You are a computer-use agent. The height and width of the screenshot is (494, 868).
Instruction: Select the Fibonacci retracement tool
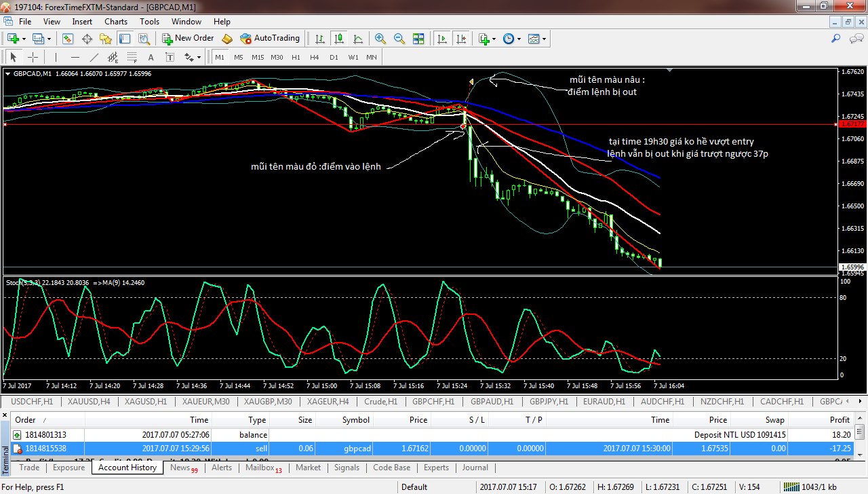coord(132,57)
